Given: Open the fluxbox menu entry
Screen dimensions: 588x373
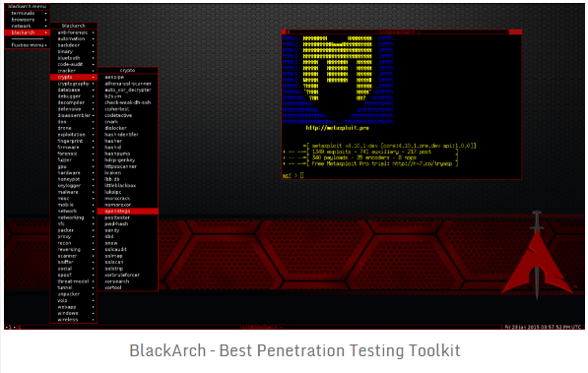Looking at the screenshot, I should click(x=27, y=45).
